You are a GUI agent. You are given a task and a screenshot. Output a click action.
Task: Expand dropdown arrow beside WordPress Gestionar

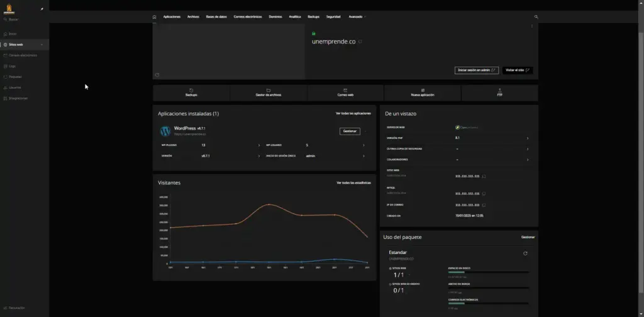click(365, 131)
